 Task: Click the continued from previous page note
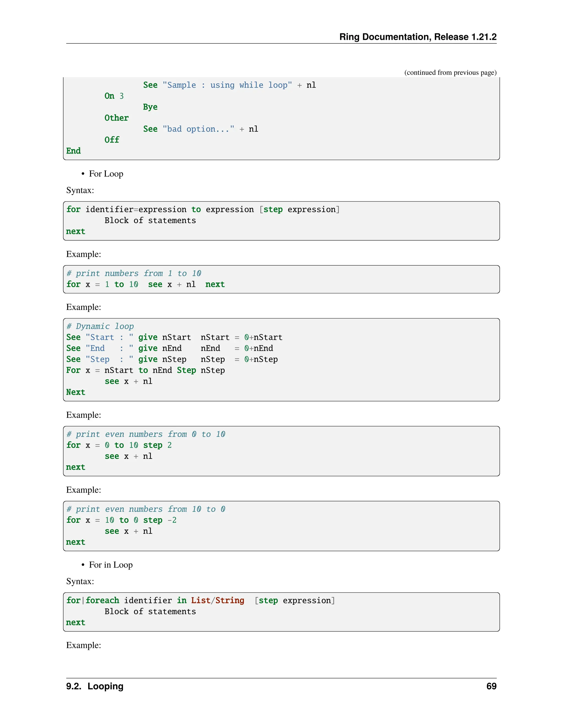tap(450, 72)
